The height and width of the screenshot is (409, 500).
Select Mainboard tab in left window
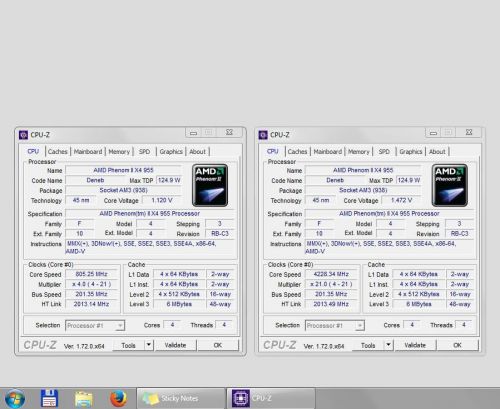point(88,152)
